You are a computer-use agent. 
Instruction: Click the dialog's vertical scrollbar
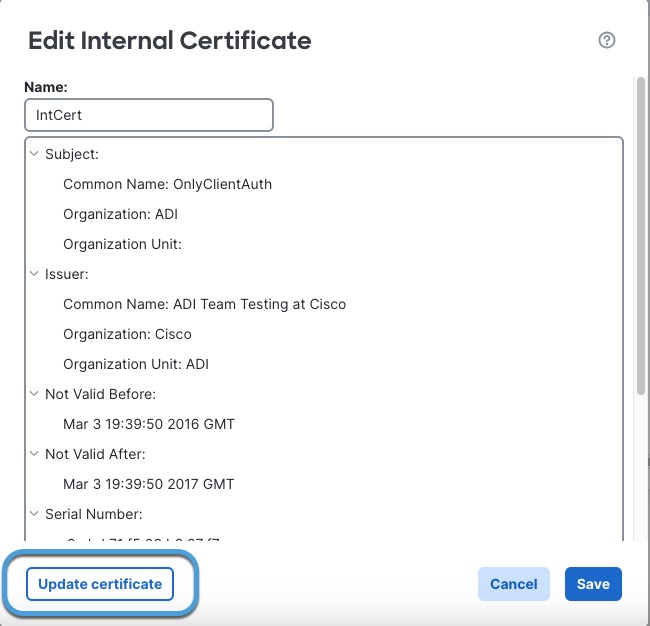point(640,240)
